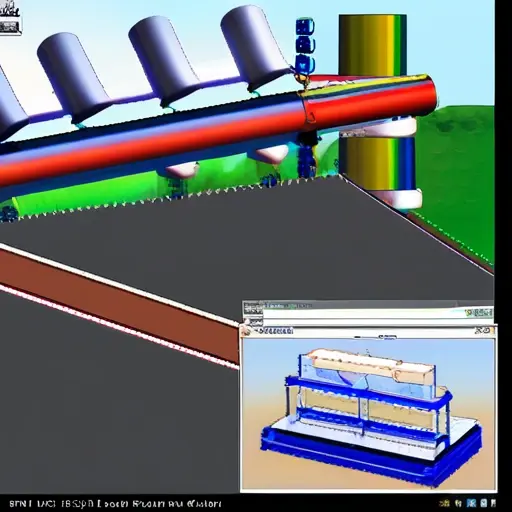Click the blue system tray icon in the bottom bar
512x512 pixels.
pos(471,503)
